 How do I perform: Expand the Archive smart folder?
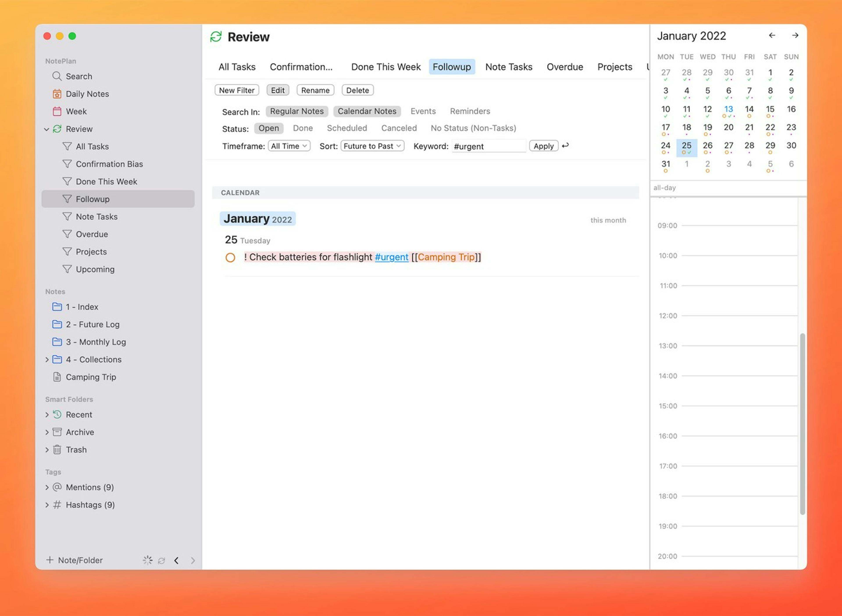pos(47,432)
